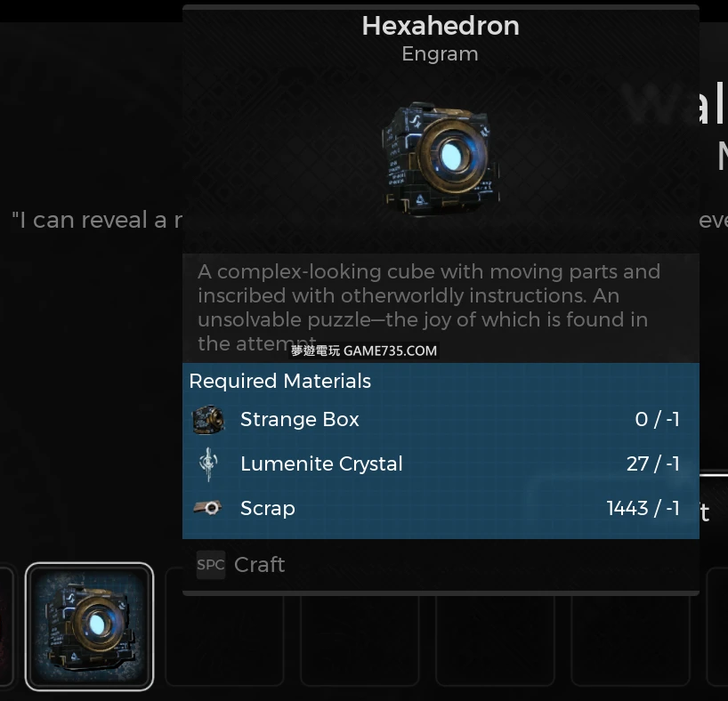Image resolution: width=728 pixels, height=701 pixels.
Task: Click the Required Materials header
Action: coord(279,381)
